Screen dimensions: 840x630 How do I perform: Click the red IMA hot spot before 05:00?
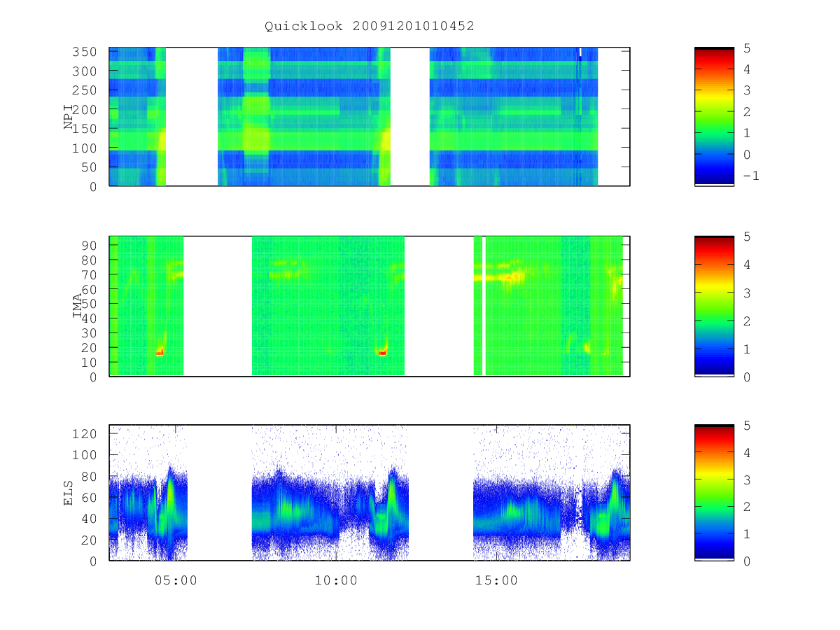pyautogui.click(x=160, y=353)
